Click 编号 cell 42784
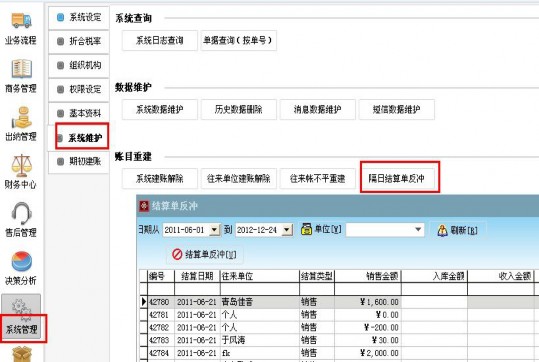The height and width of the screenshot is (362, 539). 161,353
